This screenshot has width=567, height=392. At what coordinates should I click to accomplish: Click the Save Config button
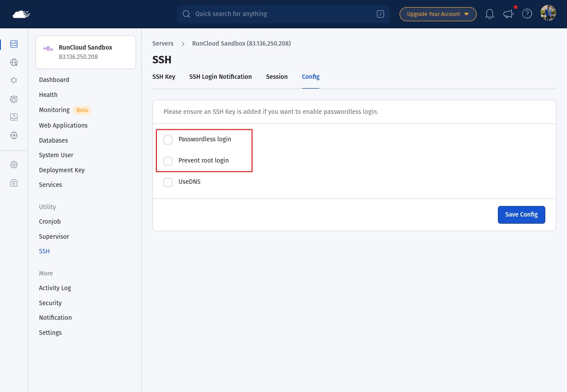click(x=521, y=215)
